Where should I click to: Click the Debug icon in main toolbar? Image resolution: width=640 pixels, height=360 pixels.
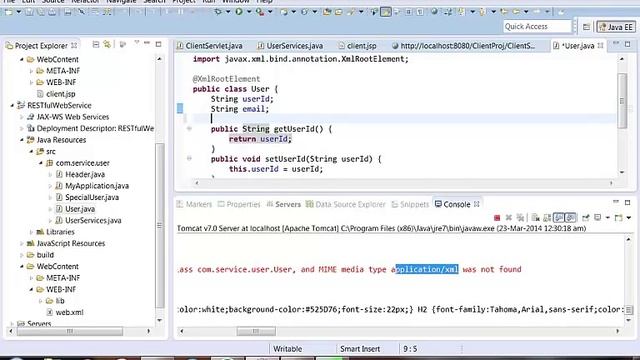218,12
